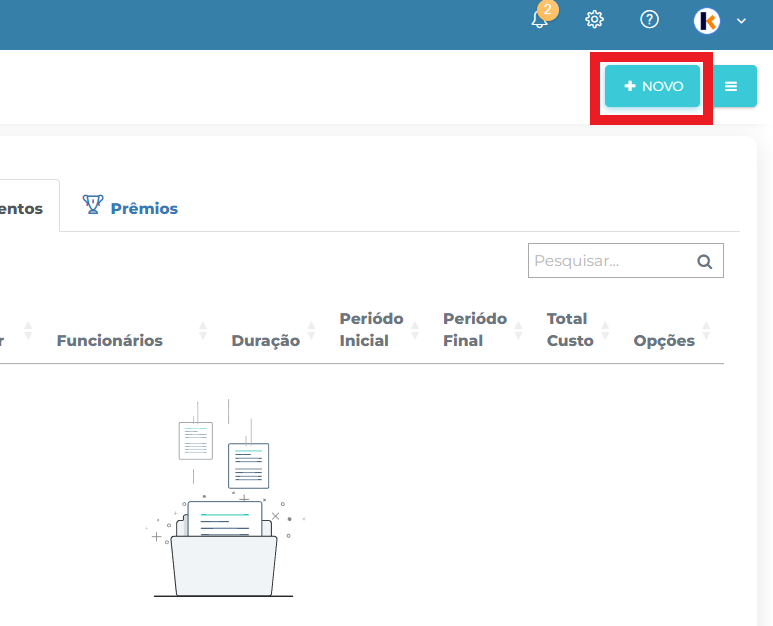Sort by Total Custo column
This screenshot has height=626, width=773.
click(x=570, y=329)
